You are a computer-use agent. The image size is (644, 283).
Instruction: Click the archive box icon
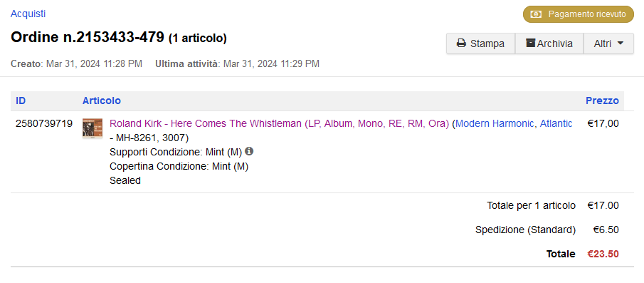click(531, 43)
